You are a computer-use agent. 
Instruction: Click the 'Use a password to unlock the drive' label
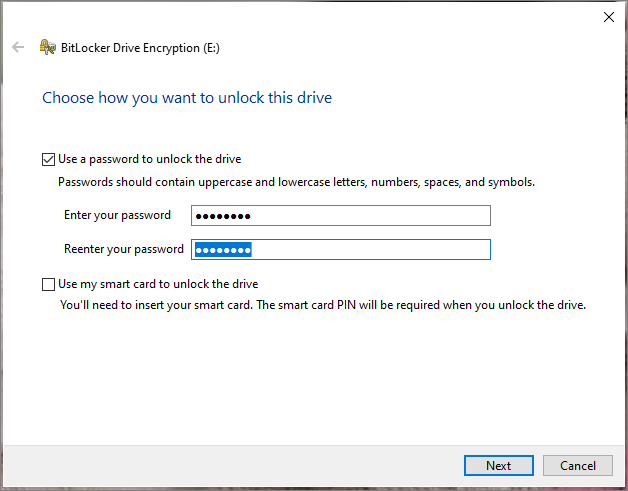pos(150,159)
